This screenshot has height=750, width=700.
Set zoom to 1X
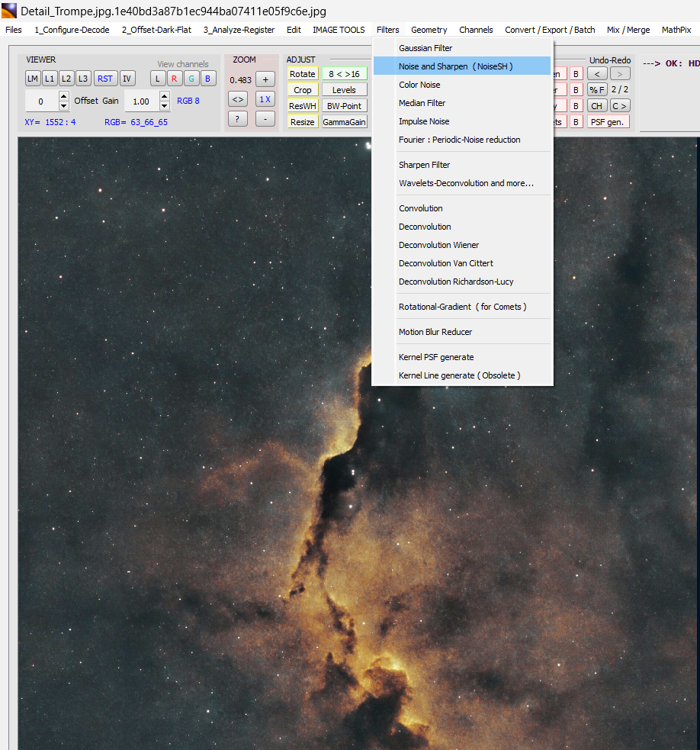(265, 99)
